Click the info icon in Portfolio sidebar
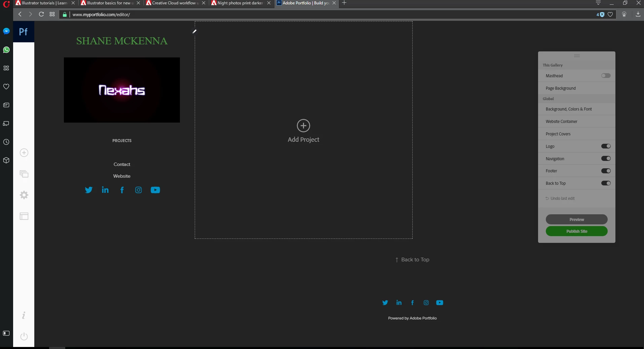 [24, 315]
